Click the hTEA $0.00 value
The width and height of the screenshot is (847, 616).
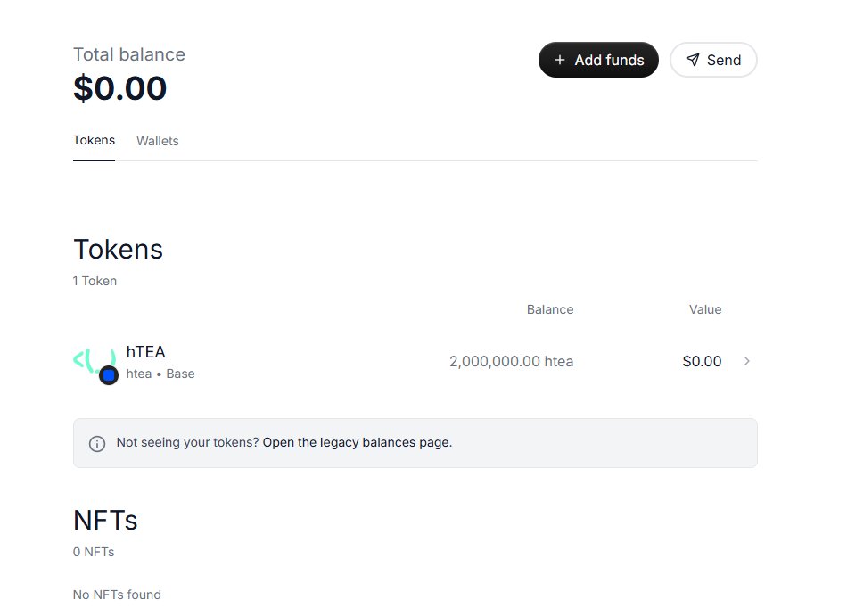702,361
